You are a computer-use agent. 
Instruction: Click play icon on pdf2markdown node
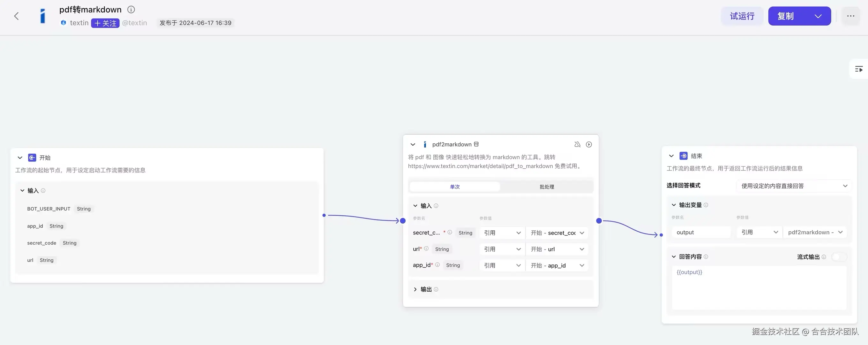(589, 144)
